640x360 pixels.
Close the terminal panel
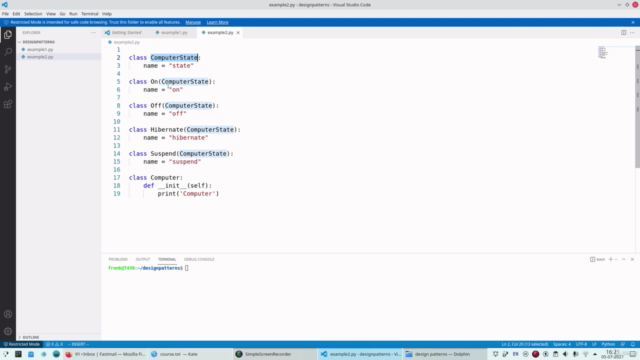(632, 259)
